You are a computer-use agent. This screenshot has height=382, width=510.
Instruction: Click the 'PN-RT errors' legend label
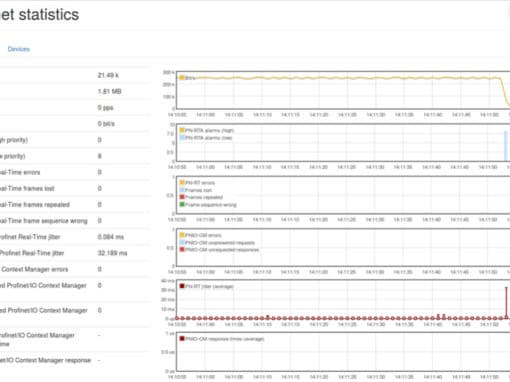coord(200,183)
